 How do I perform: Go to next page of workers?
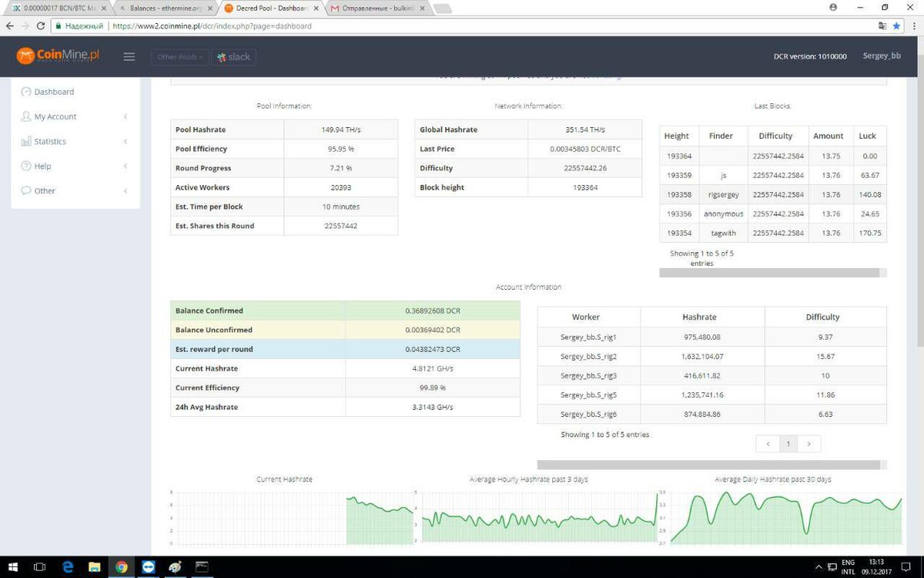[x=808, y=444]
